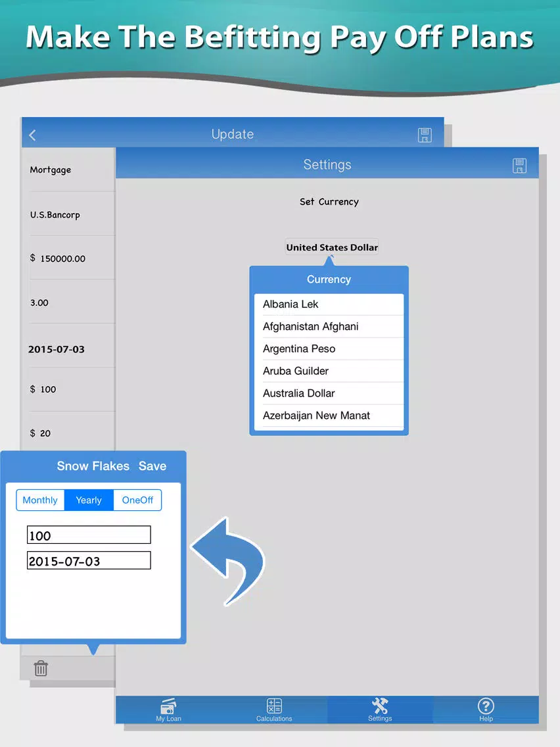Open United States Dollar currency selector
The width and height of the screenshot is (560, 747).
coord(332,247)
